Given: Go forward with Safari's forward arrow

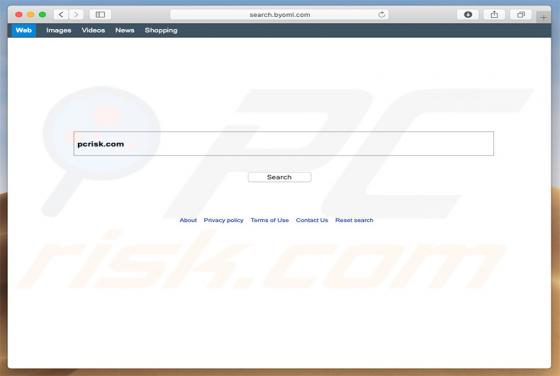Looking at the screenshot, I should pos(76,15).
